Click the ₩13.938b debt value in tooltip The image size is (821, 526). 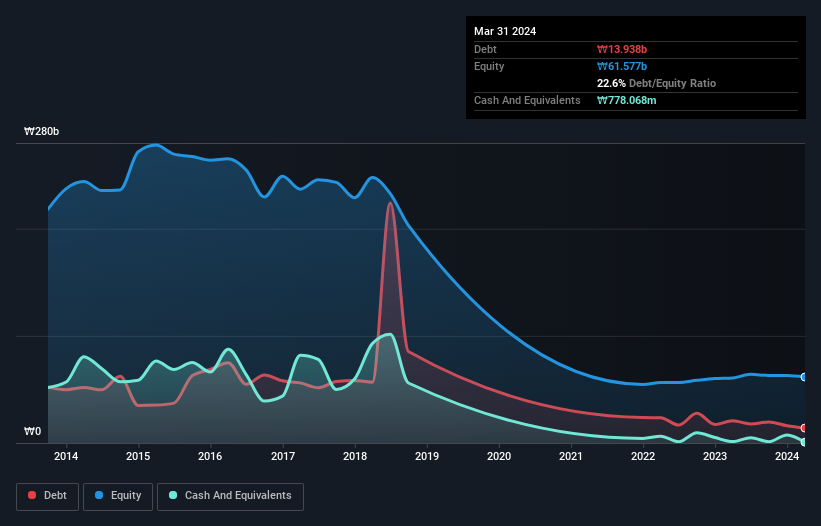point(622,49)
